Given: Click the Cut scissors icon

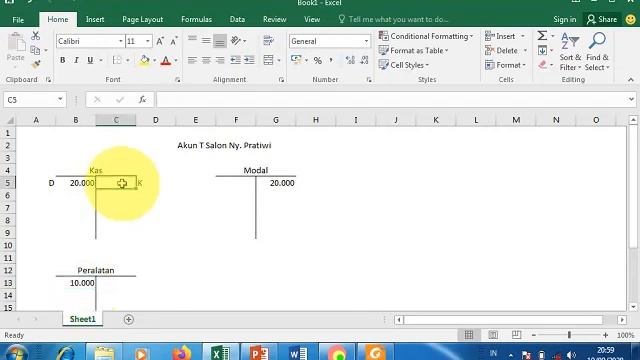Looking at the screenshot, I should [36, 36].
